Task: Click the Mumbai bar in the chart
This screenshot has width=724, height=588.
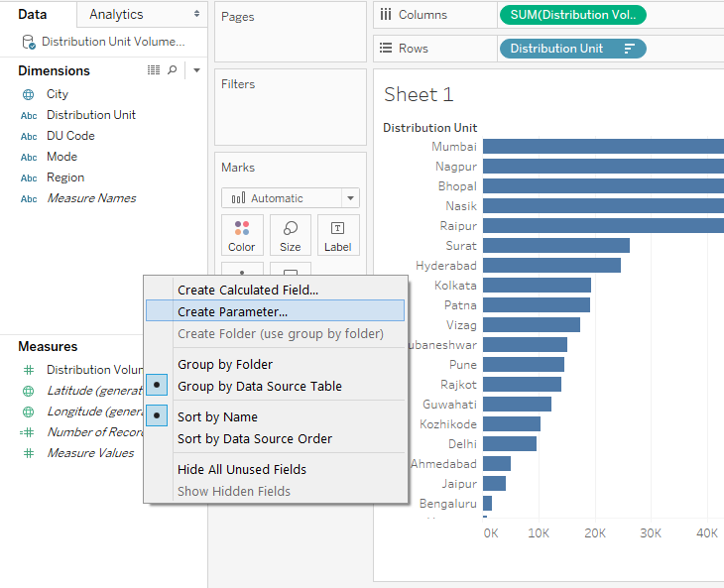Action: (602, 147)
